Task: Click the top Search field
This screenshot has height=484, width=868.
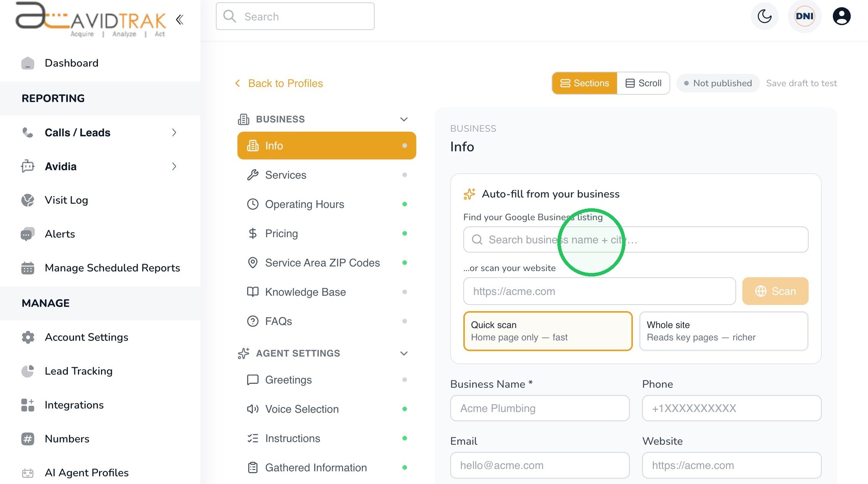Action: click(295, 16)
